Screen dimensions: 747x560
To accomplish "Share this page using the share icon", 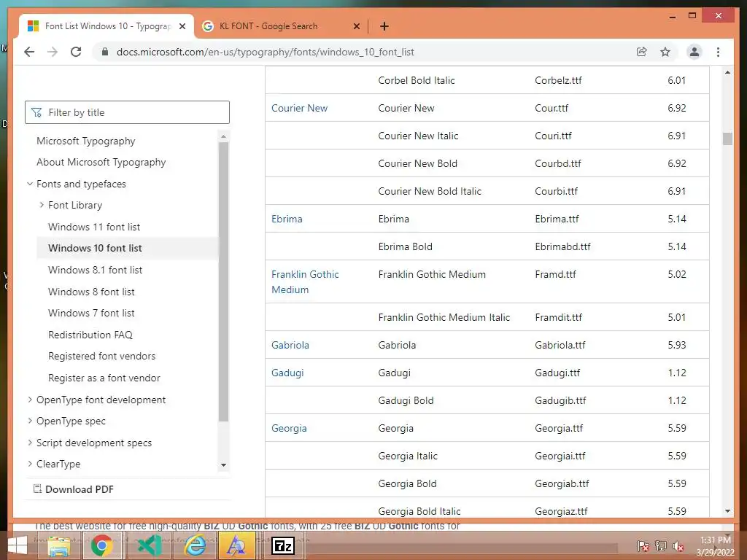I will click(x=642, y=52).
